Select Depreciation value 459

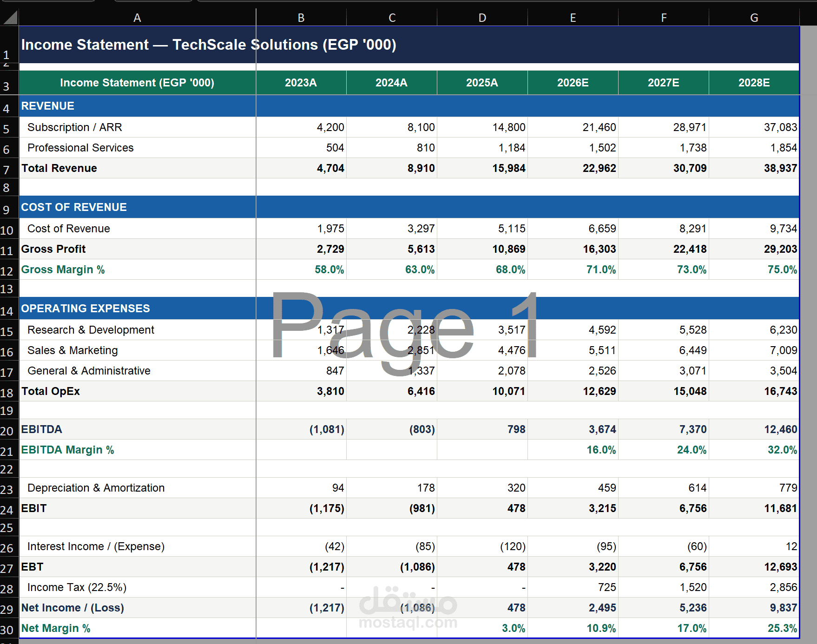pyautogui.click(x=573, y=488)
